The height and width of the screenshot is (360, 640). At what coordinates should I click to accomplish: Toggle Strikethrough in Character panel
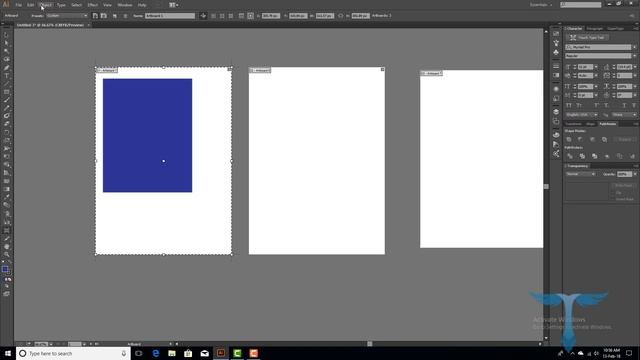(x=634, y=105)
